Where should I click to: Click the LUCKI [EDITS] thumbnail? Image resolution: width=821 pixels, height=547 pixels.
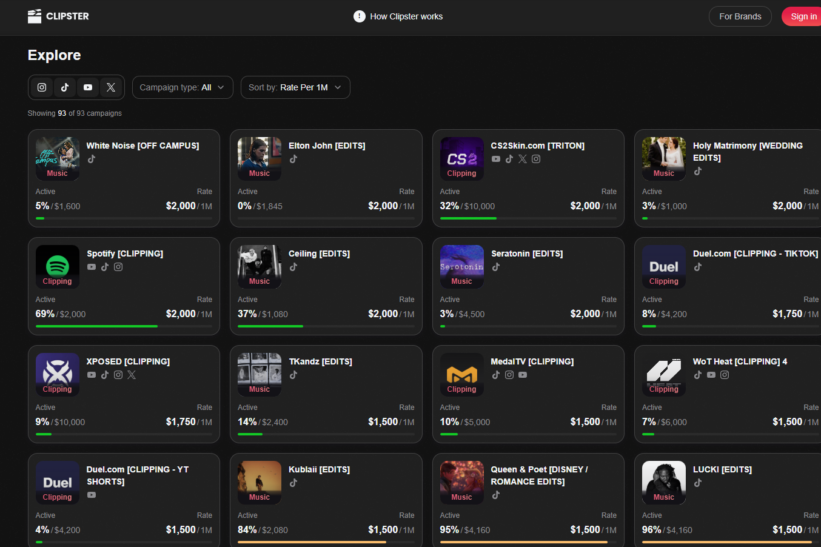click(664, 482)
